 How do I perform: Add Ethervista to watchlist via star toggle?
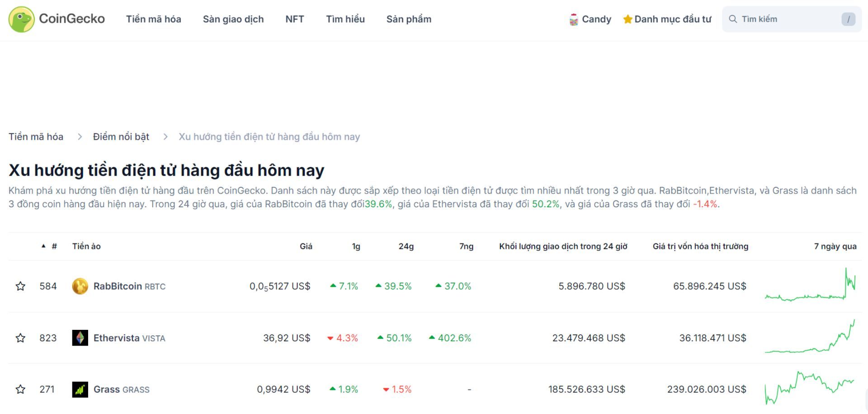[x=20, y=338]
